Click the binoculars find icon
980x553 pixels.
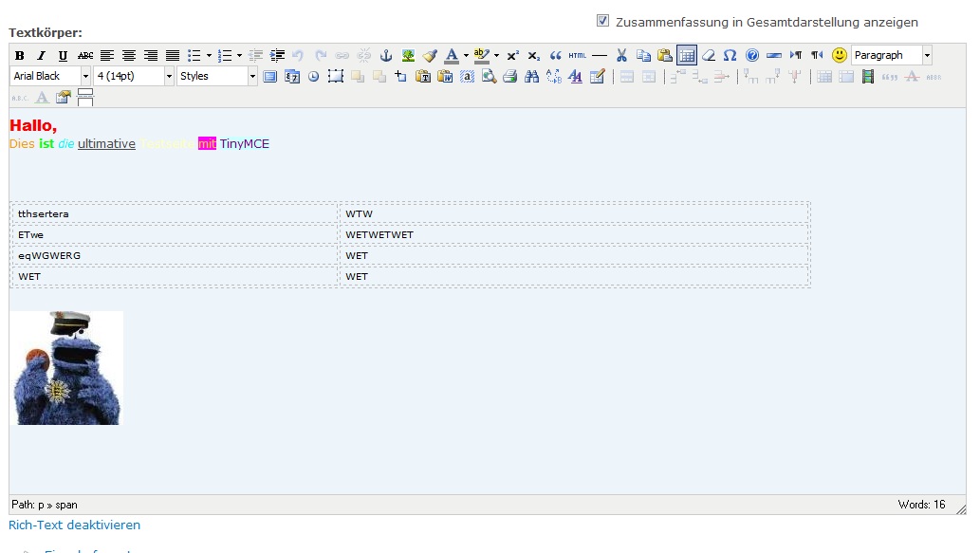[531, 77]
